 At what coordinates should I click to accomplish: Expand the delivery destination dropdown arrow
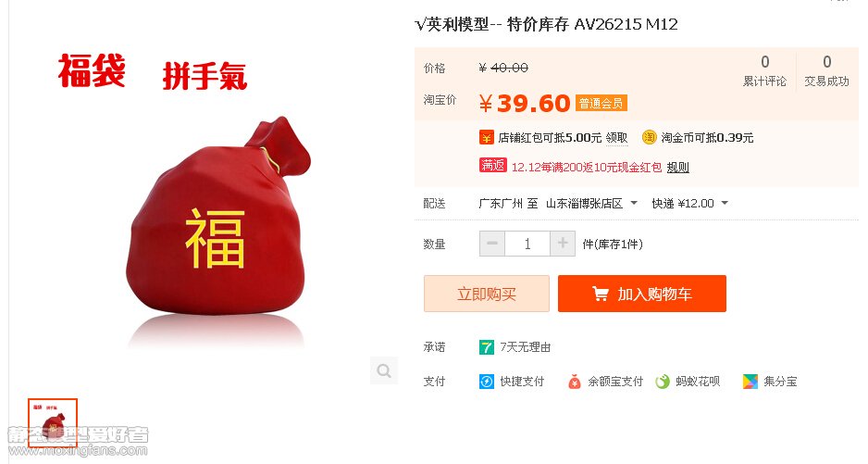tap(634, 204)
